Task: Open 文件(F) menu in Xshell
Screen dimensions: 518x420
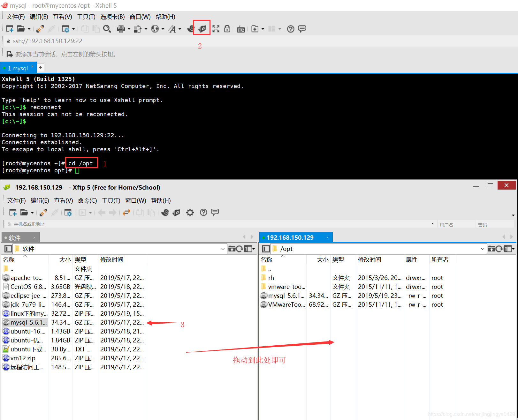Action: pos(16,17)
